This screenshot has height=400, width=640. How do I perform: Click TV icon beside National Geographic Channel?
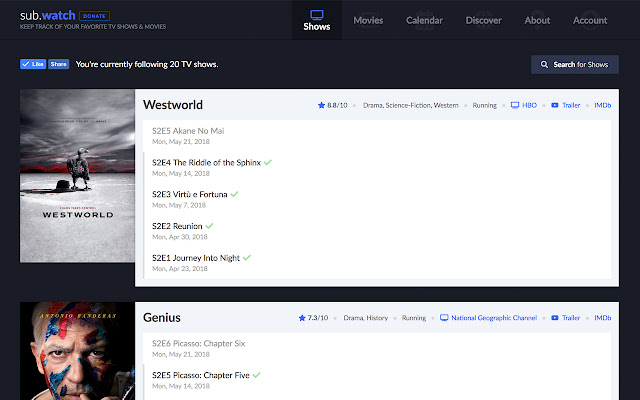(444, 318)
